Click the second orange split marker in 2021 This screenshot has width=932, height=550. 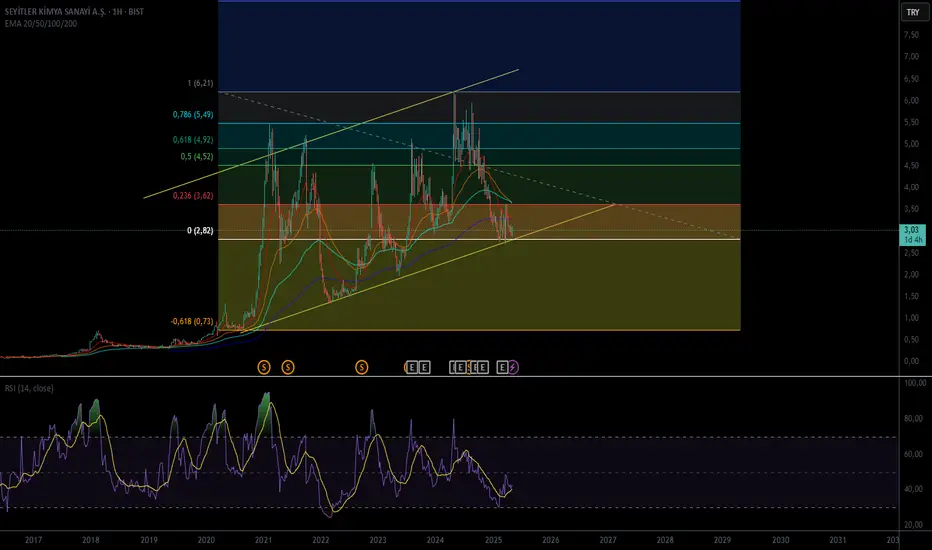coord(288,367)
